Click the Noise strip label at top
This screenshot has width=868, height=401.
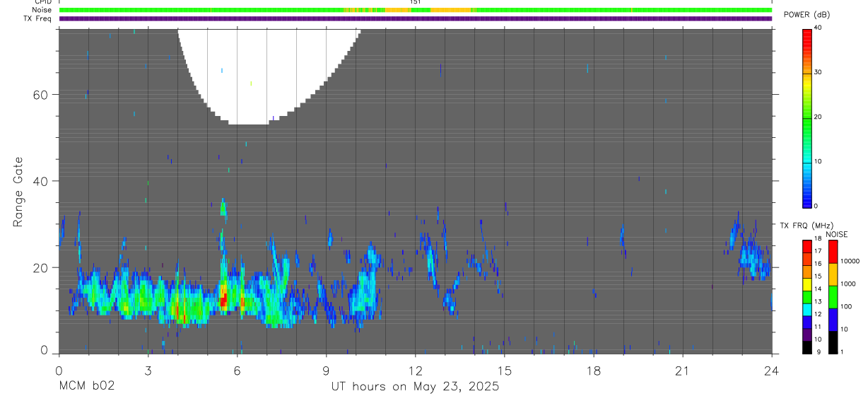(42, 10)
